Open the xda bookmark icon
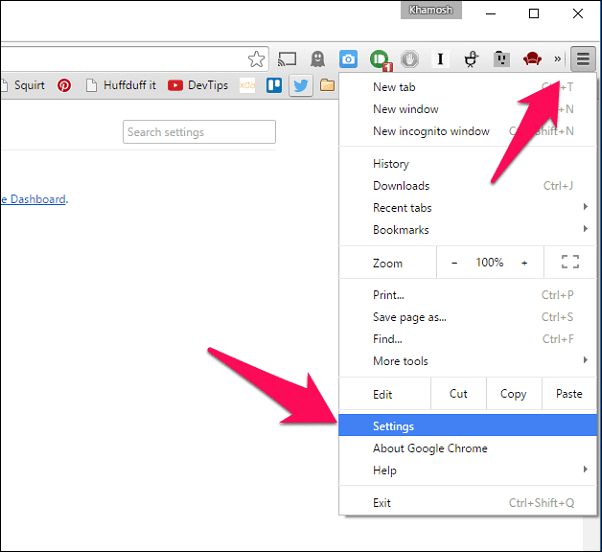 247,85
